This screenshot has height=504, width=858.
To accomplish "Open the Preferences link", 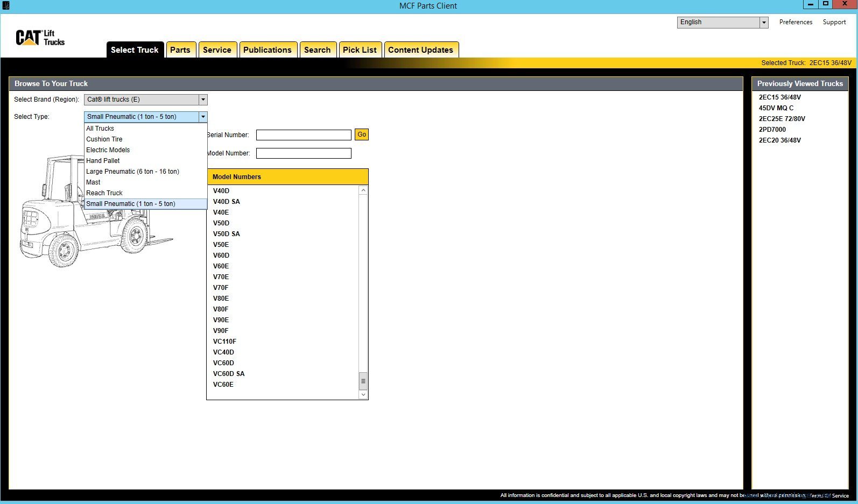I will click(x=796, y=22).
